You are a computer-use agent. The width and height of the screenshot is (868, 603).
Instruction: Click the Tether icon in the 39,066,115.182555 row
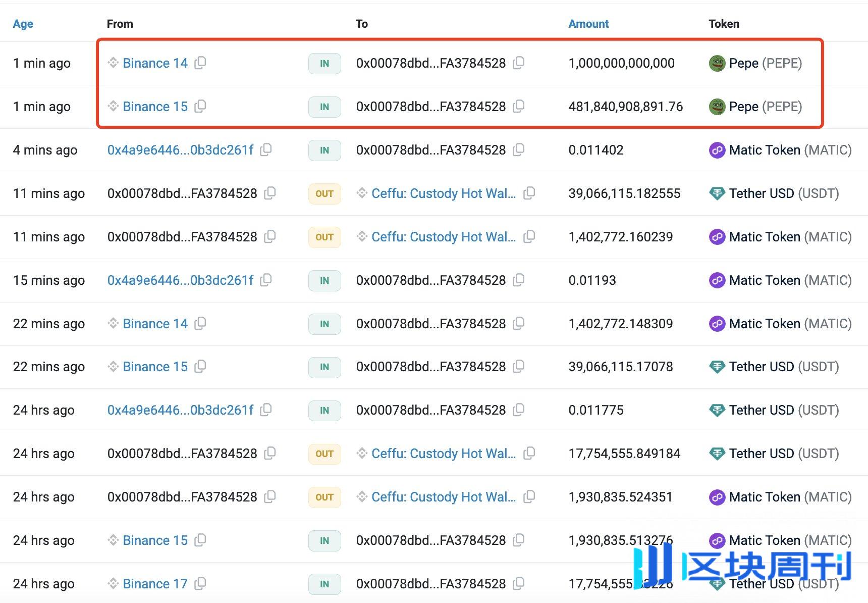point(717,193)
